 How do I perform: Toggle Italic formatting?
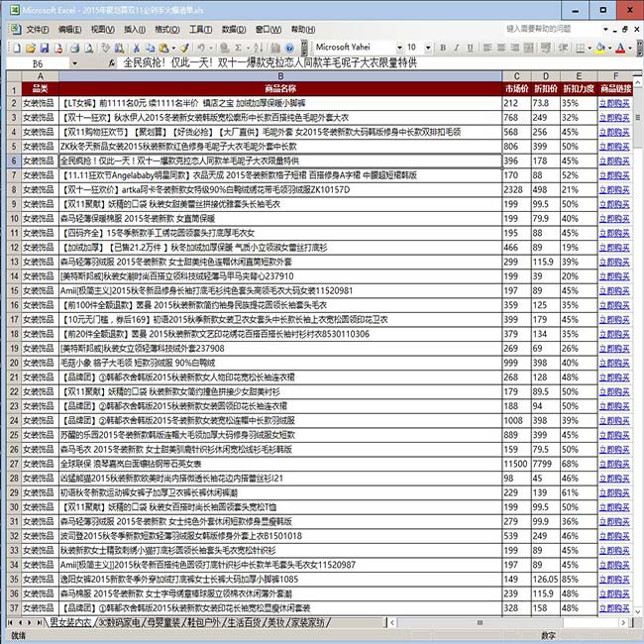pyautogui.click(x=457, y=48)
